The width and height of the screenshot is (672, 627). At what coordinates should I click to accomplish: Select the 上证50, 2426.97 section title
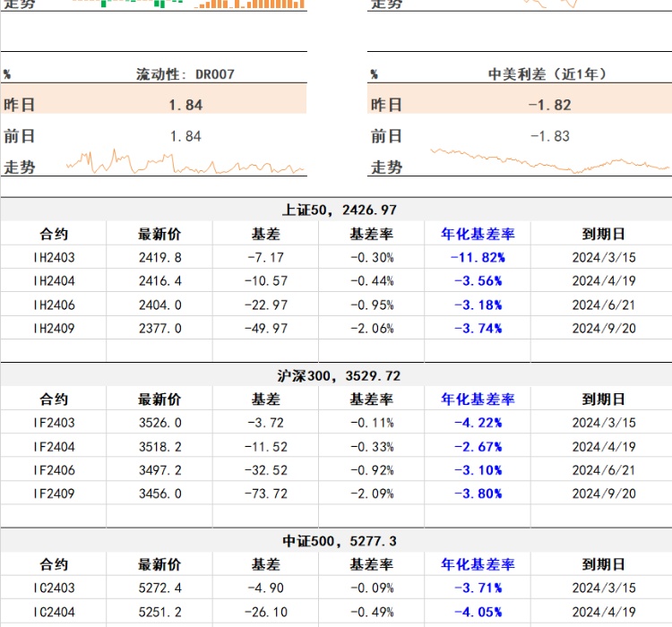point(340,210)
